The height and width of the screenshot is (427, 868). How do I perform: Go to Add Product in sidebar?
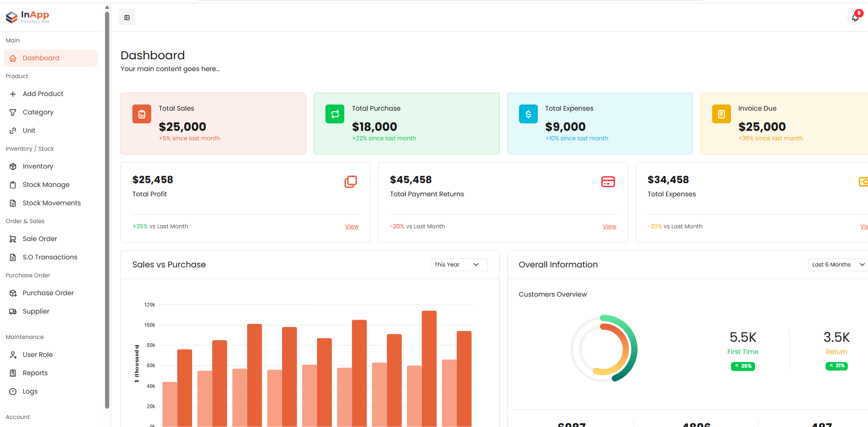click(x=43, y=94)
